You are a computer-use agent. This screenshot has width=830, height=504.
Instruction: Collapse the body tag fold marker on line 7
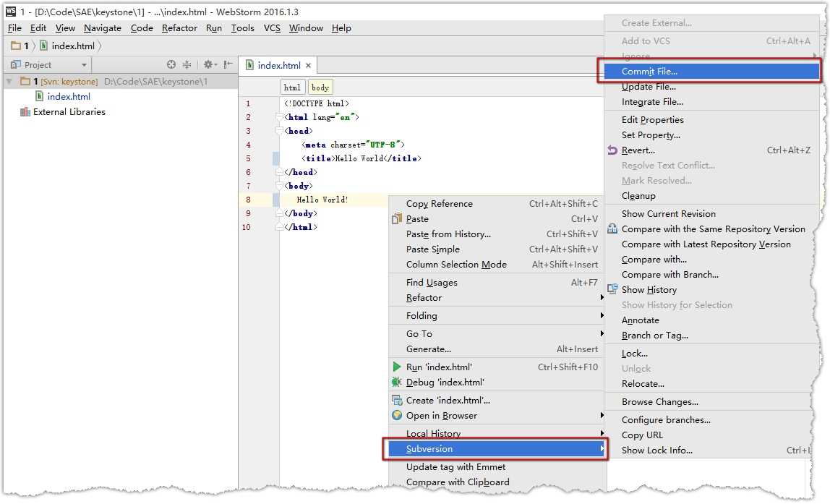[279, 186]
